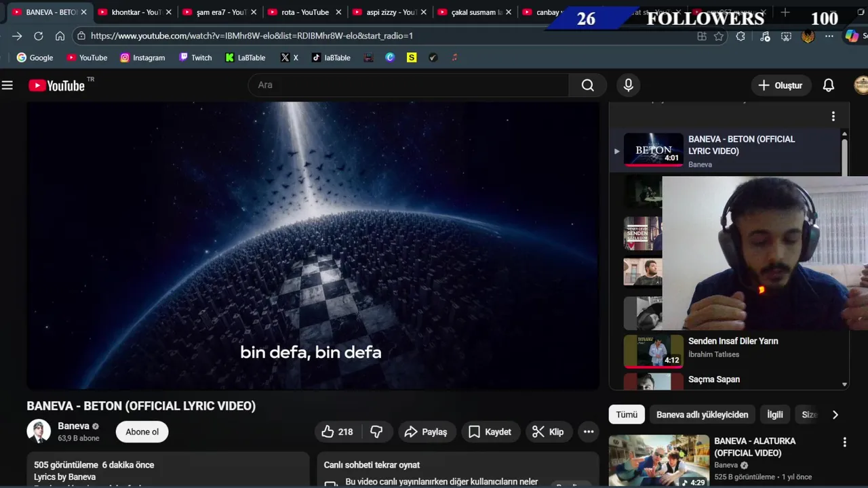Click the Canlı sohbeti tekrar oynat heading
The width and height of the screenshot is (868, 488).
coord(372,465)
